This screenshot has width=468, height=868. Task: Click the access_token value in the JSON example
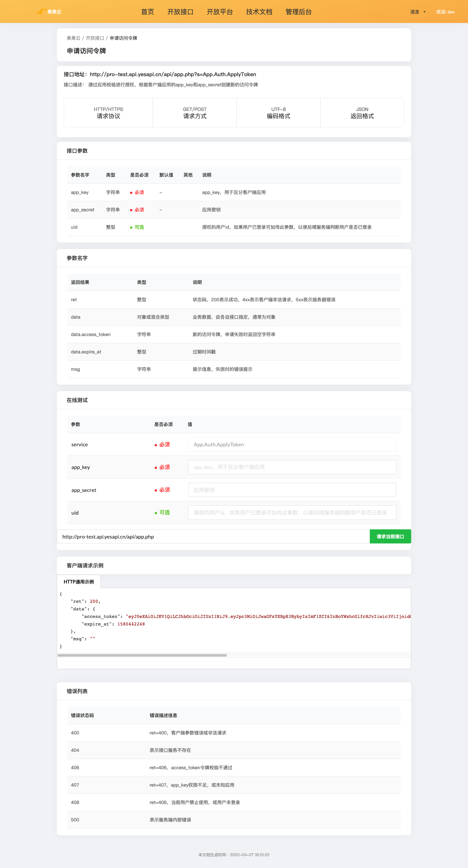[268, 616]
